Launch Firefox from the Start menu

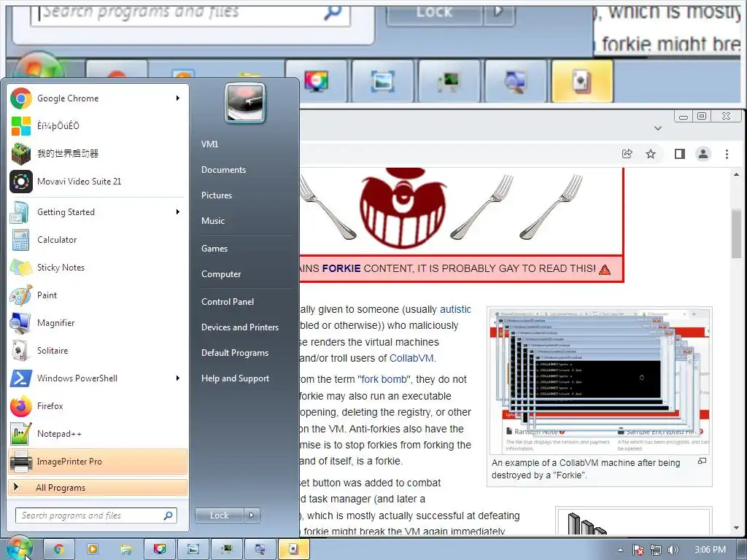(98, 405)
